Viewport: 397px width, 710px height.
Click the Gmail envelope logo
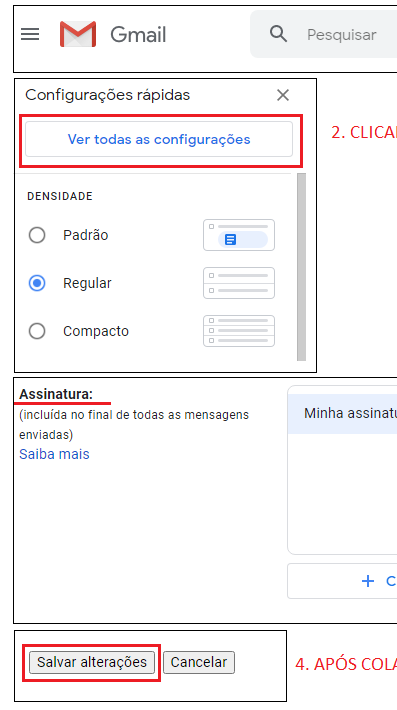[78, 34]
